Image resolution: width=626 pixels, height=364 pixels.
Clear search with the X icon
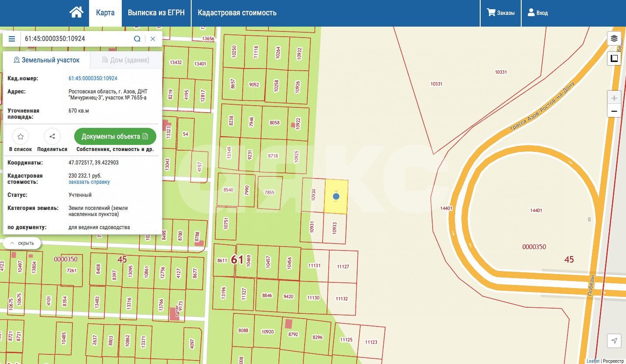(153, 39)
